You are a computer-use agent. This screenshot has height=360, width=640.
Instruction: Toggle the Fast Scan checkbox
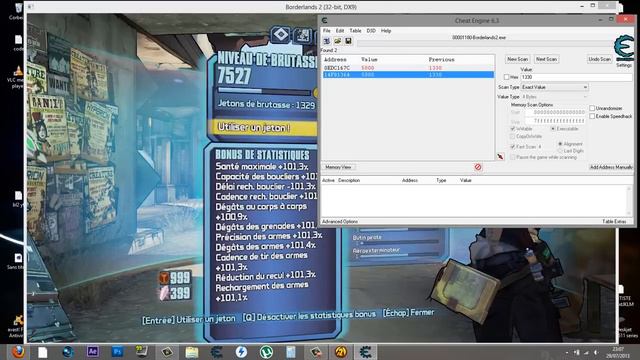pyautogui.click(x=513, y=147)
